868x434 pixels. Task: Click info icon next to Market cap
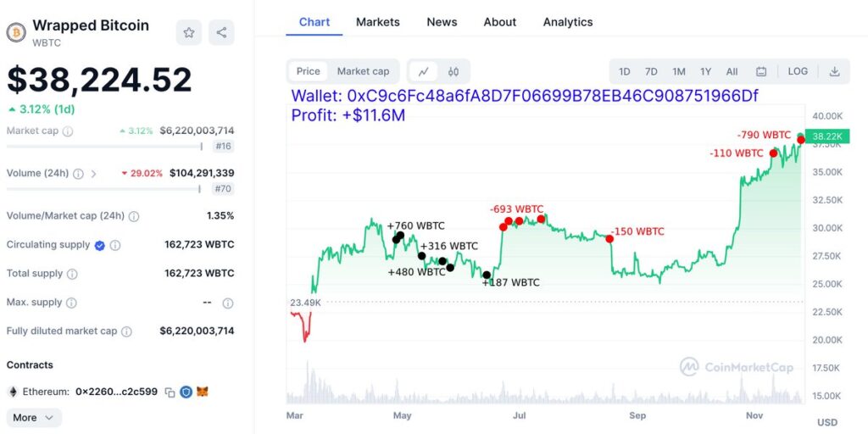pyautogui.click(x=68, y=131)
